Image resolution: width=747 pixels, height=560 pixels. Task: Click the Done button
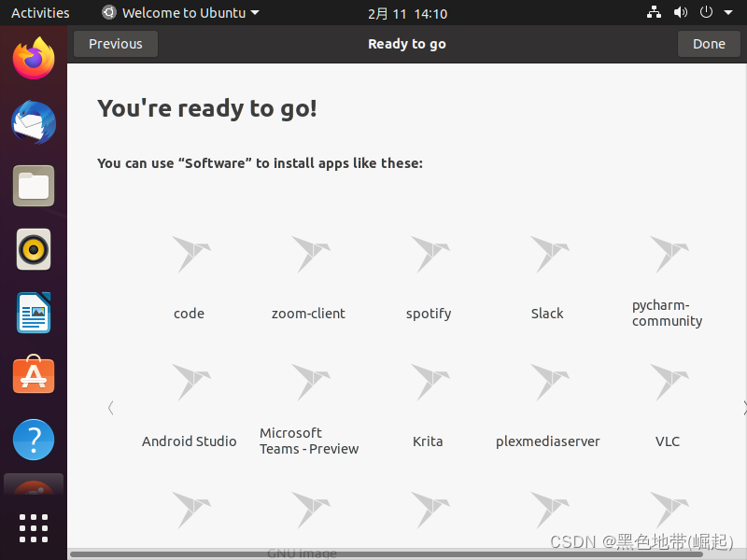point(709,44)
